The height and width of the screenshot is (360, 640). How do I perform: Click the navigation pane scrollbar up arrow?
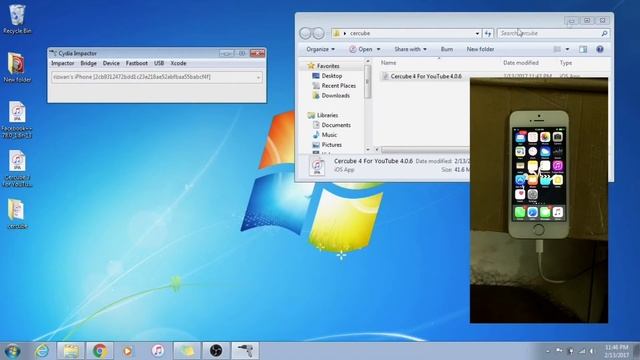click(368, 61)
